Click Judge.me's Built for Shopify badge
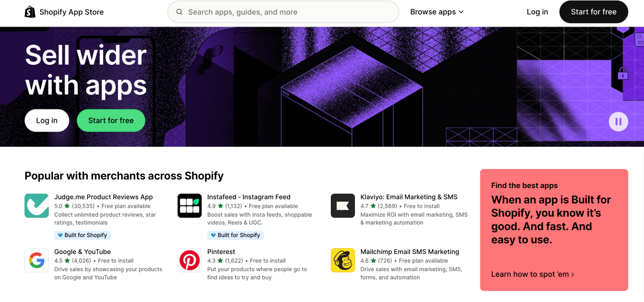 pyautogui.click(x=82, y=235)
